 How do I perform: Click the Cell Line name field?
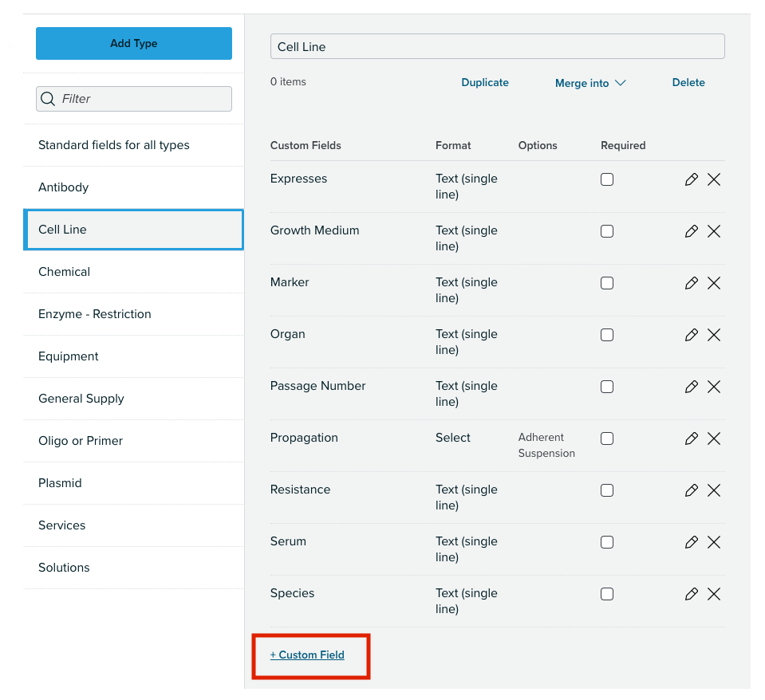pyautogui.click(x=498, y=47)
